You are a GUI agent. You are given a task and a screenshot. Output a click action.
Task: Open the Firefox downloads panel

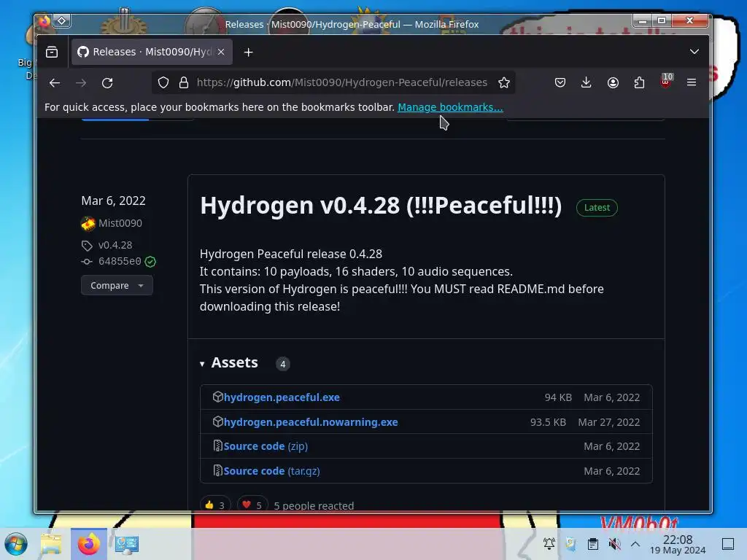coord(587,83)
